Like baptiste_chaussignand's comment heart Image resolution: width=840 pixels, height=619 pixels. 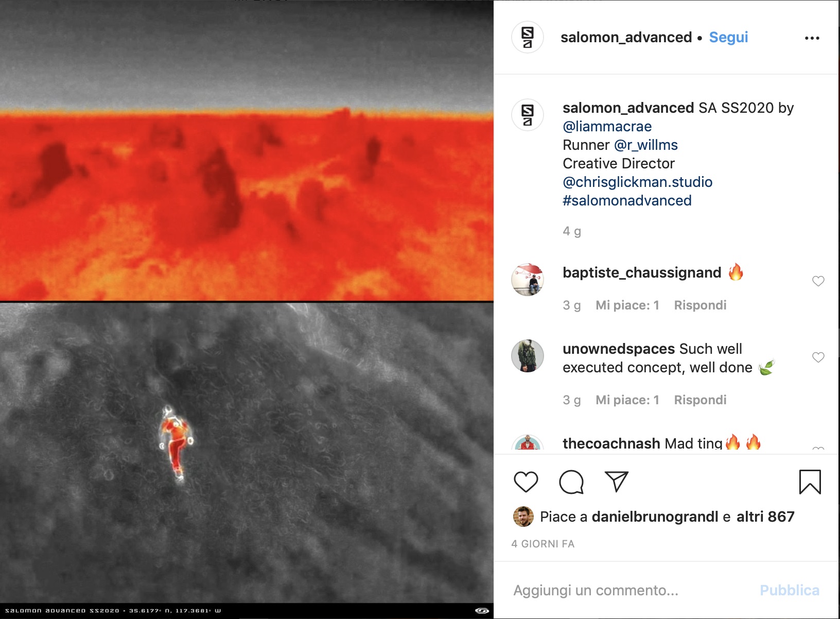tap(818, 281)
